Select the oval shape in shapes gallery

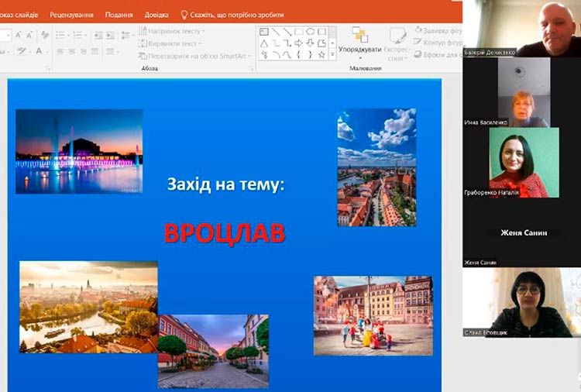pos(310,33)
